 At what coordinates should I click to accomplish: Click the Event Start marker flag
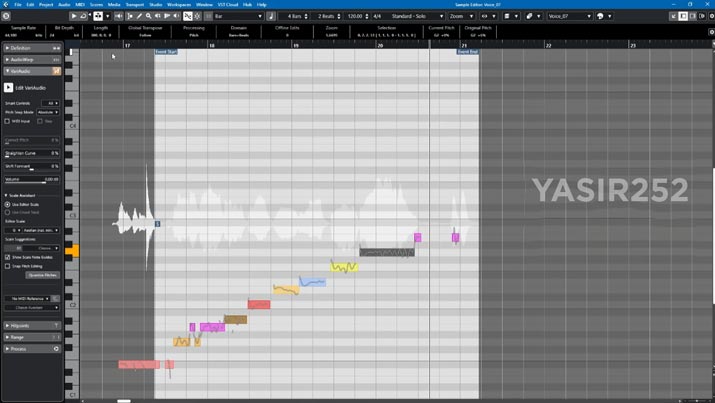[166, 52]
